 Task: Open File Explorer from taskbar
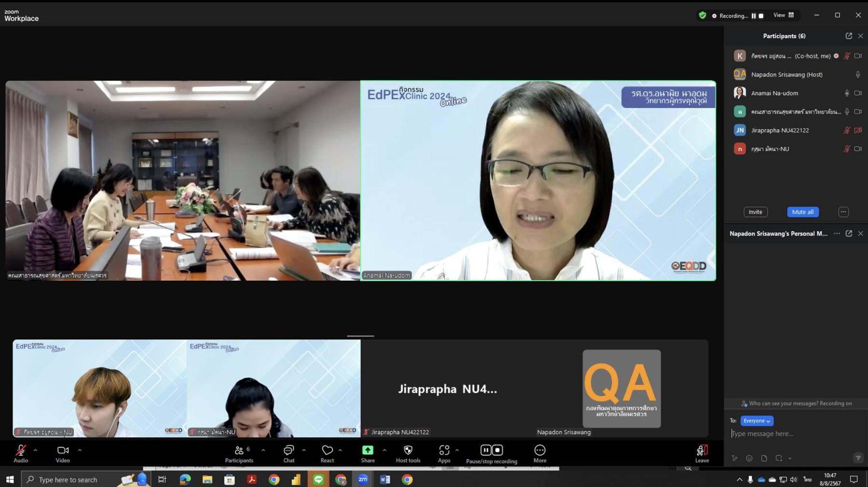click(207, 479)
